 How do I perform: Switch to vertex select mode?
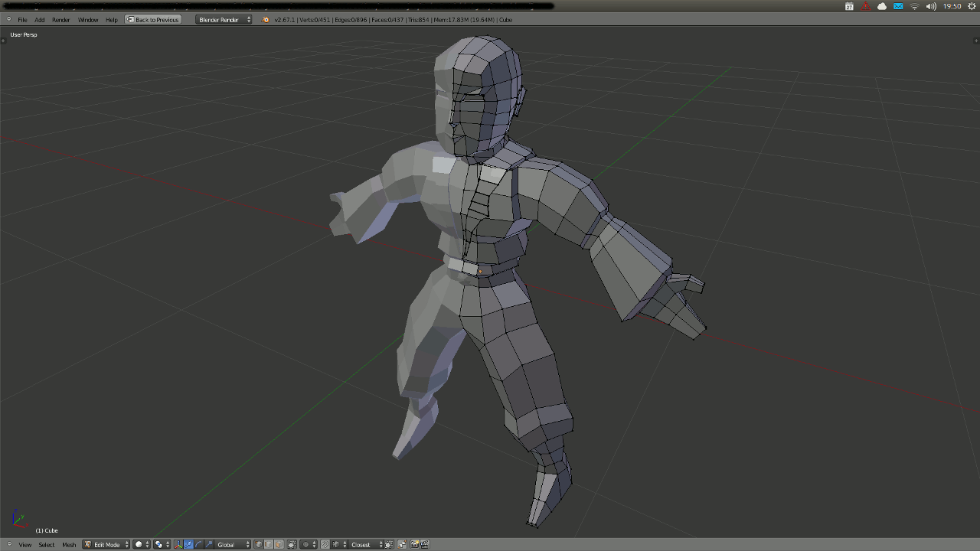(259, 545)
